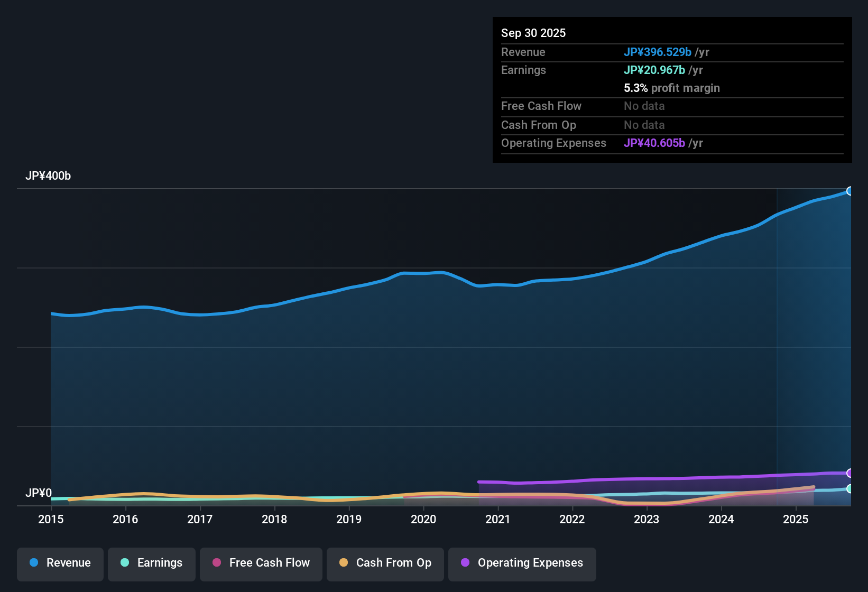868x592 pixels.
Task: Toggle the Free Cash Flow series visibility
Action: pyautogui.click(x=261, y=563)
